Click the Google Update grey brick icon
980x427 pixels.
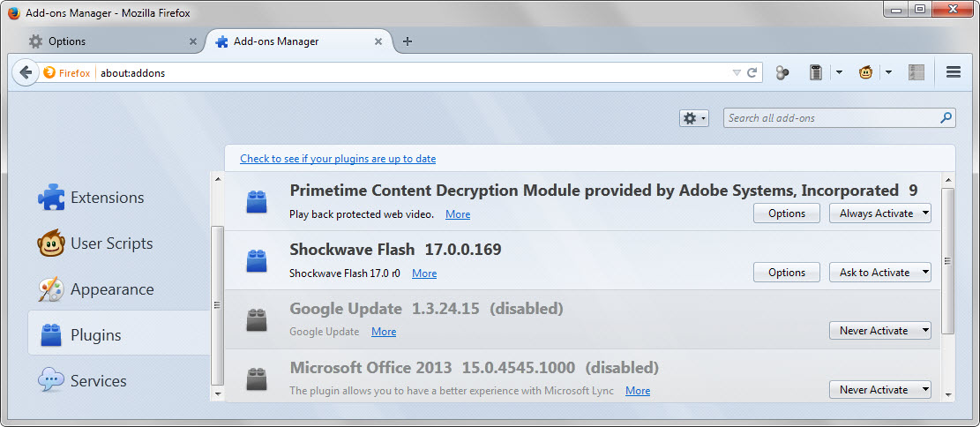pyautogui.click(x=257, y=318)
